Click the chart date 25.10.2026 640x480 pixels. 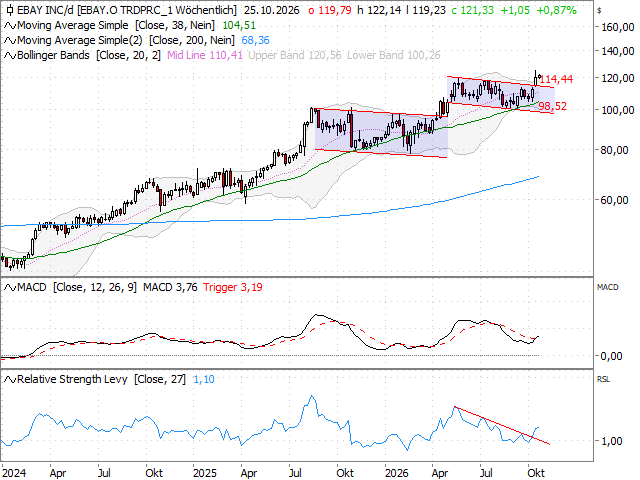(x=271, y=10)
